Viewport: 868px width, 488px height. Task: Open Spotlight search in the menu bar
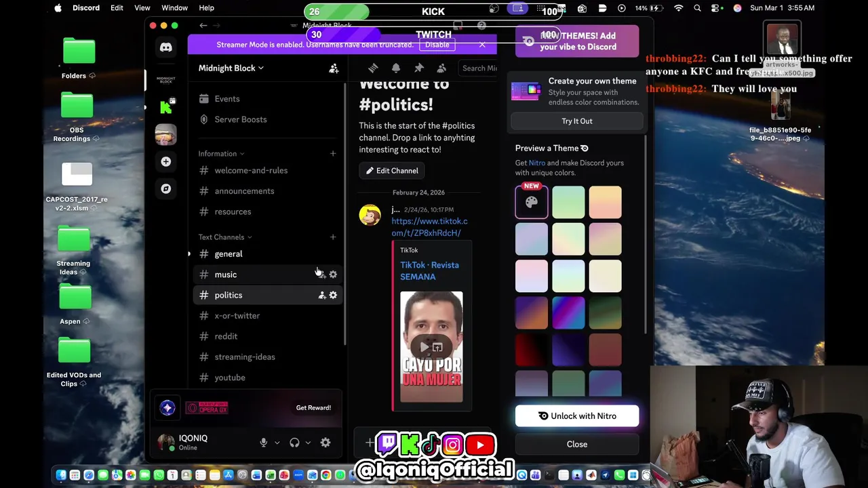[x=697, y=8]
